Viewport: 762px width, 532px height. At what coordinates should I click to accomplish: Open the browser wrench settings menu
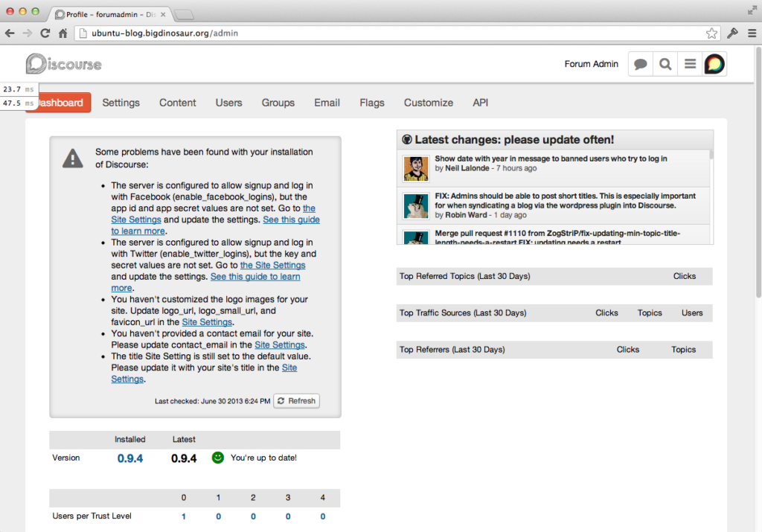click(x=732, y=33)
